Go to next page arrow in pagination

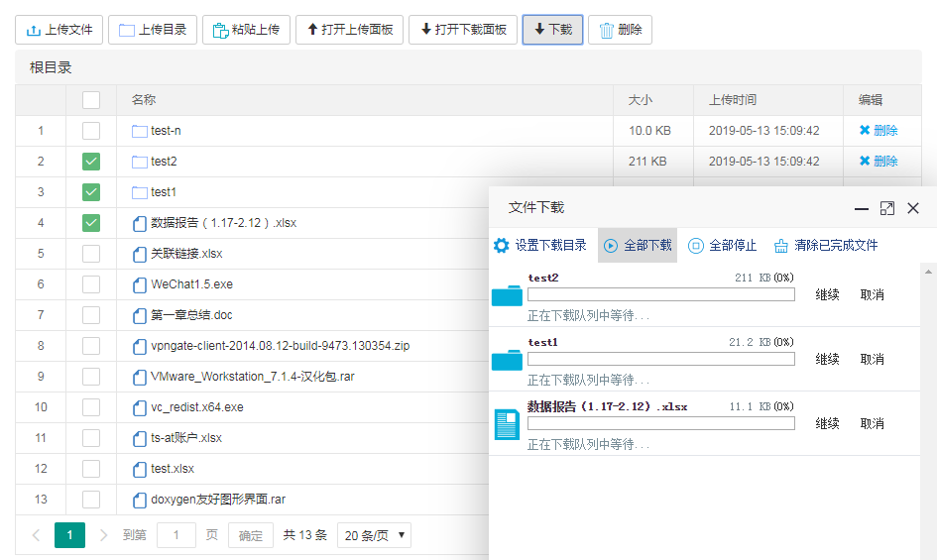tap(103, 535)
